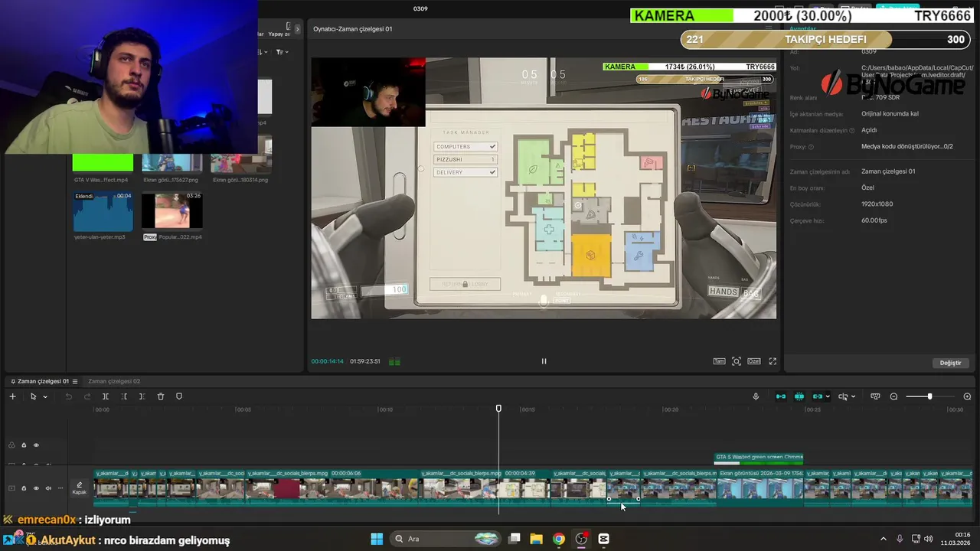The width and height of the screenshot is (980, 551).
Task: Toggle auto snapping on timeline
Action: point(799,396)
